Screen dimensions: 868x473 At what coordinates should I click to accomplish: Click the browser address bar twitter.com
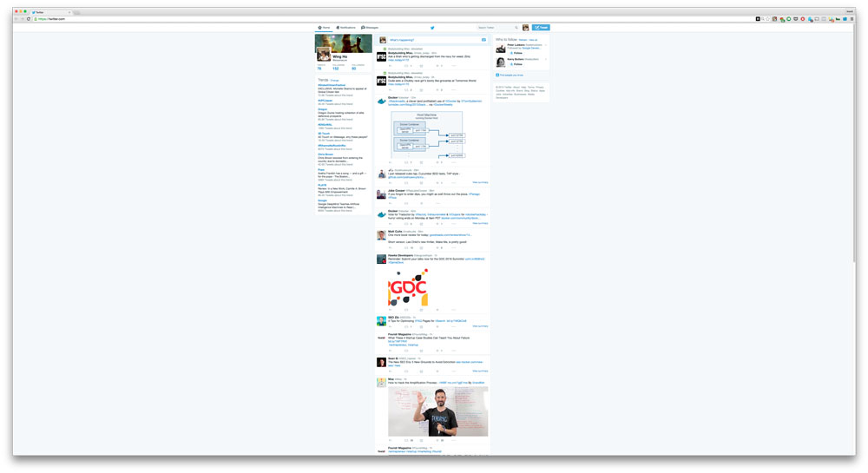[393, 19]
